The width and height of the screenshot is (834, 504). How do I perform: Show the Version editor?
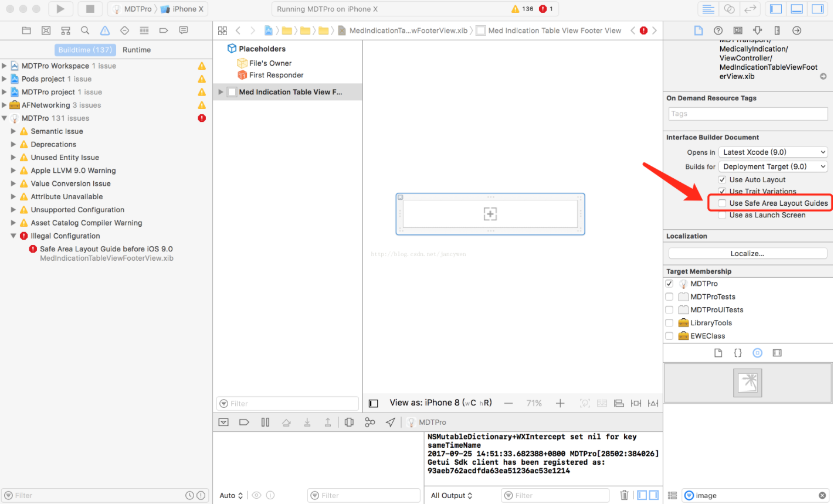(x=750, y=9)
